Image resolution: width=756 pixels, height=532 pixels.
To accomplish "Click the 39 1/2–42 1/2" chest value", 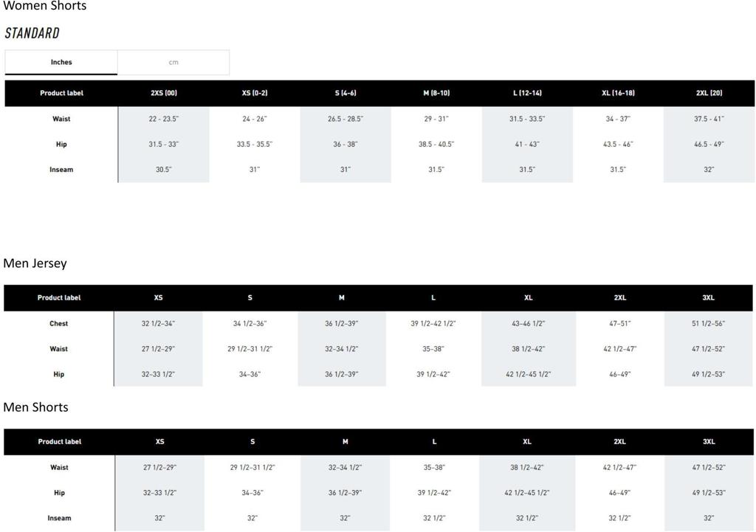I will [x=433, y=324].
